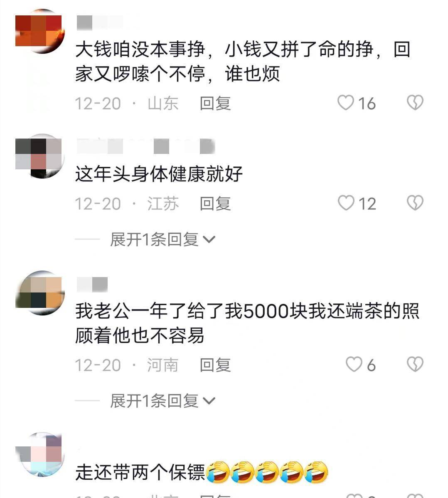This screenshot has height=498, width=448.
Task: Open blurred username of first commenter
Action: (100, 23)
